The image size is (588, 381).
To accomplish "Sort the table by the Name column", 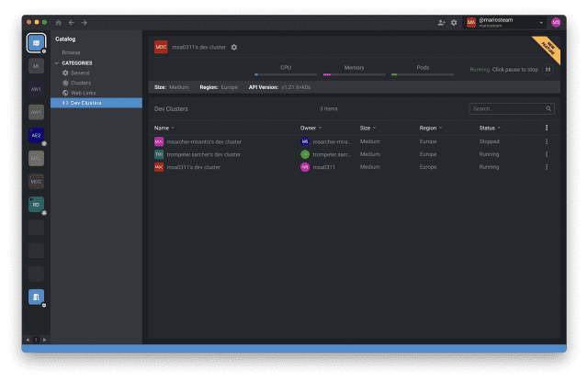I will coord(163,128).
